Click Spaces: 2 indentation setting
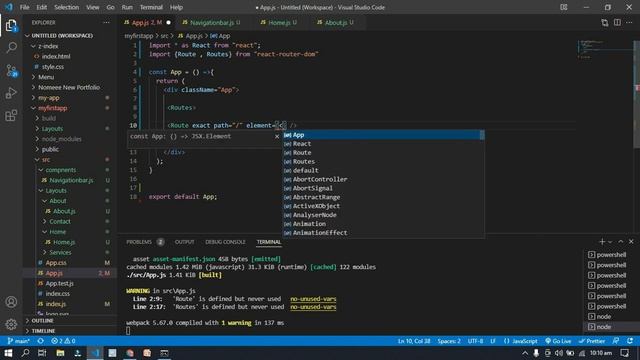The image size is (640, 360). pos(449,341)
